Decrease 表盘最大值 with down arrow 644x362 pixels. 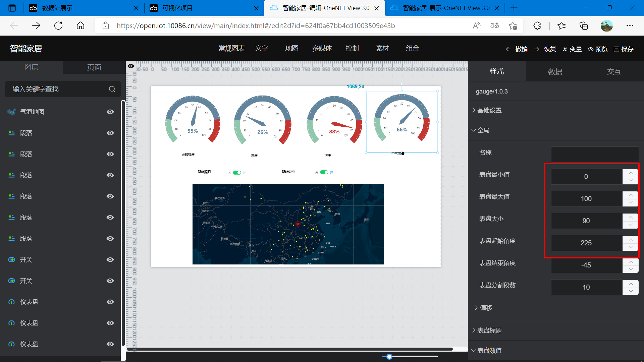pyautogui.click(x=631, y=202)
